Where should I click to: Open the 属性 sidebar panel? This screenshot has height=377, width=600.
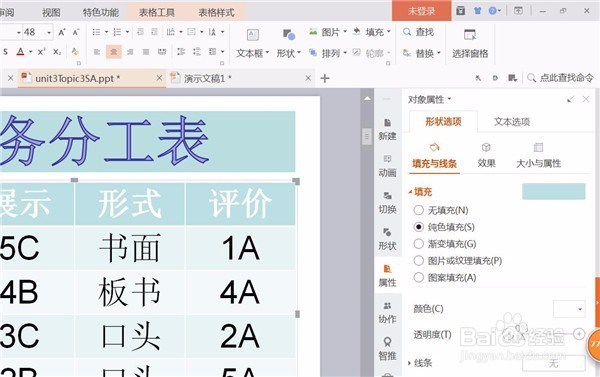(387, 276)
